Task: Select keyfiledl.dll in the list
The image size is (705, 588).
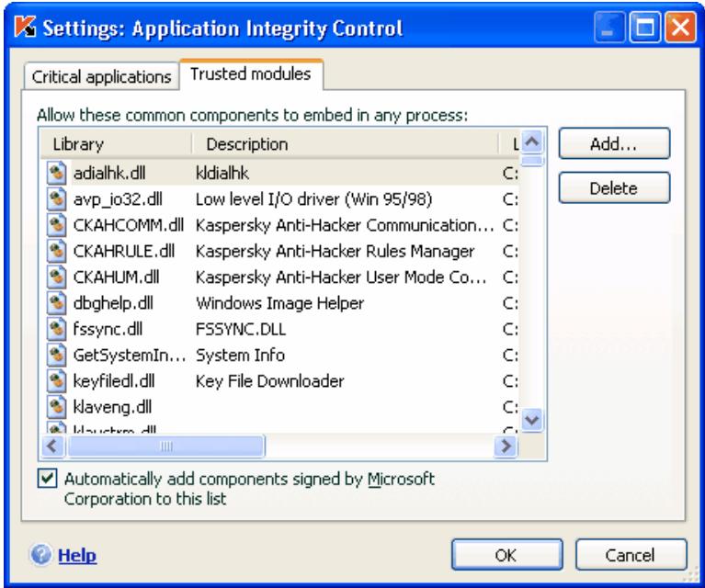Action: click(114, 381)
